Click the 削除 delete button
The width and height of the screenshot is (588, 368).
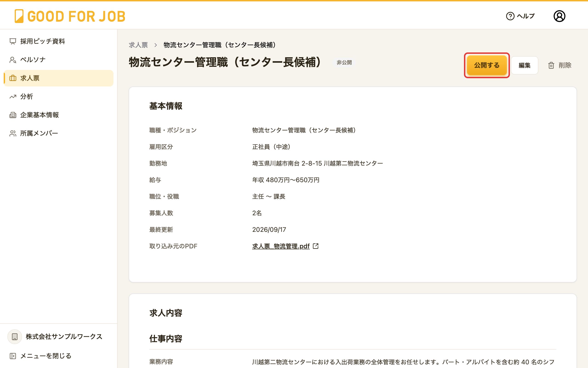coord(560,65)
